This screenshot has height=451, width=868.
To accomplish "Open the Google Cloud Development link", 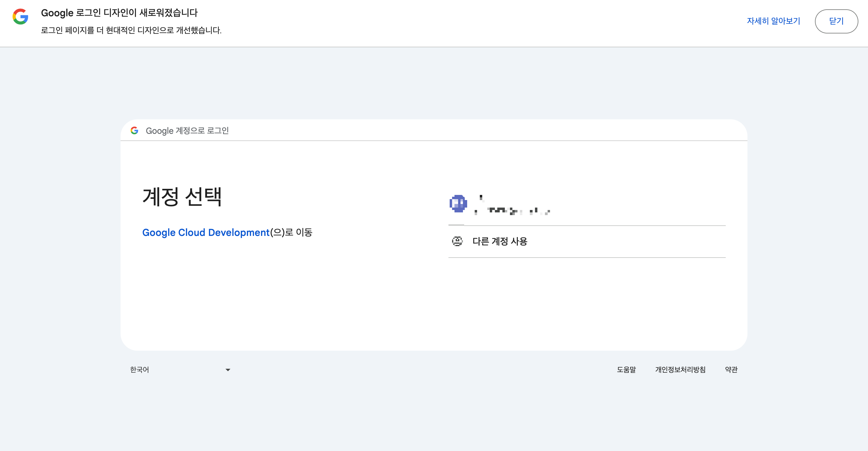I will point(206,232).
